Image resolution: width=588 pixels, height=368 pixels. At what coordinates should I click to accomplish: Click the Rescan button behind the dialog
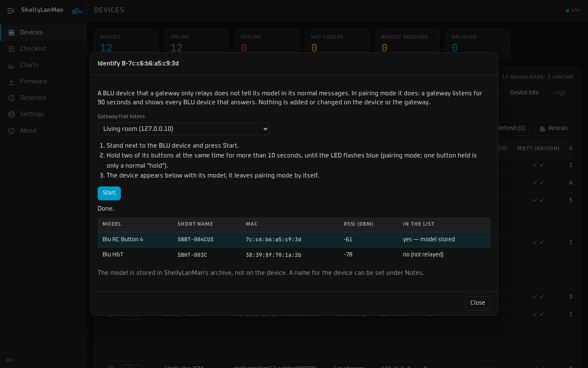(553, 128)
